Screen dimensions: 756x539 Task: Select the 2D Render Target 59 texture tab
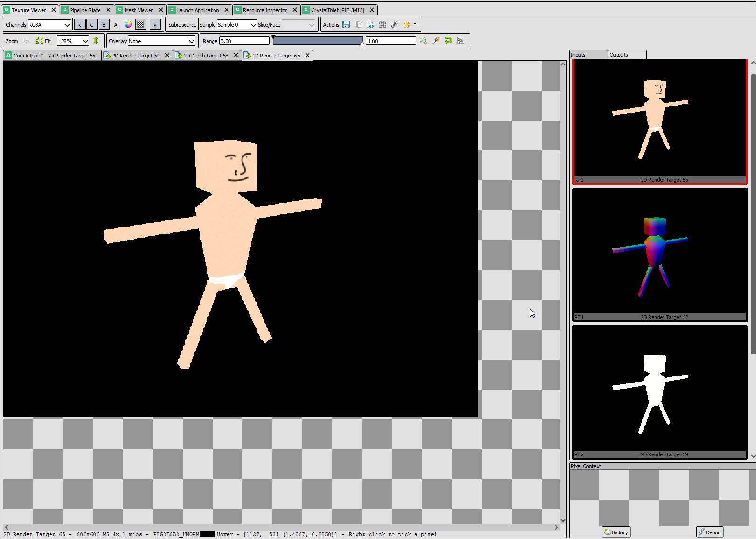pyautogui.click(x=136, y=56)
